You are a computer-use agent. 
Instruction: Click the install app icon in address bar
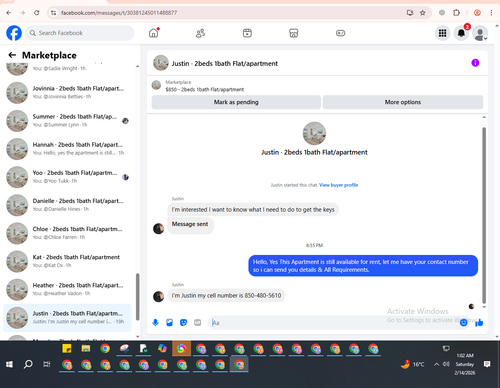click(410, 13)
